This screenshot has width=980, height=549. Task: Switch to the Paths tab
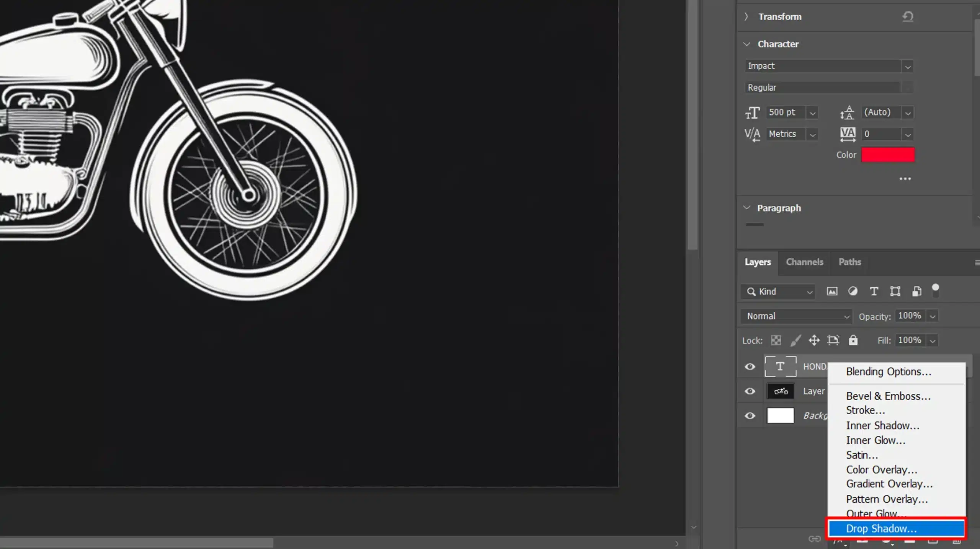point(849,262)
